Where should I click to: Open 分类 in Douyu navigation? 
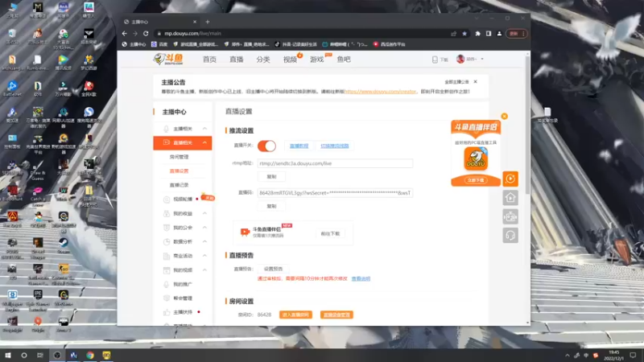click(x=263, y=60)
